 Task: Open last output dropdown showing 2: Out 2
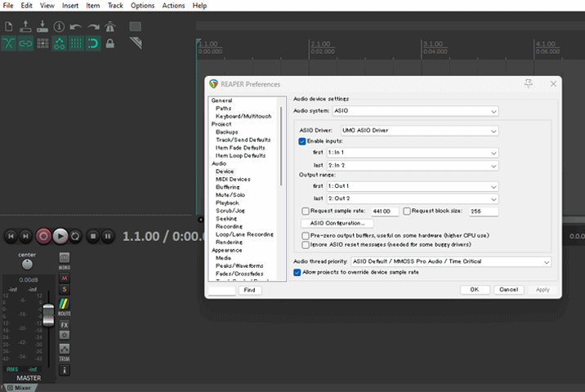pyautogui.click(x=413, y=198)
